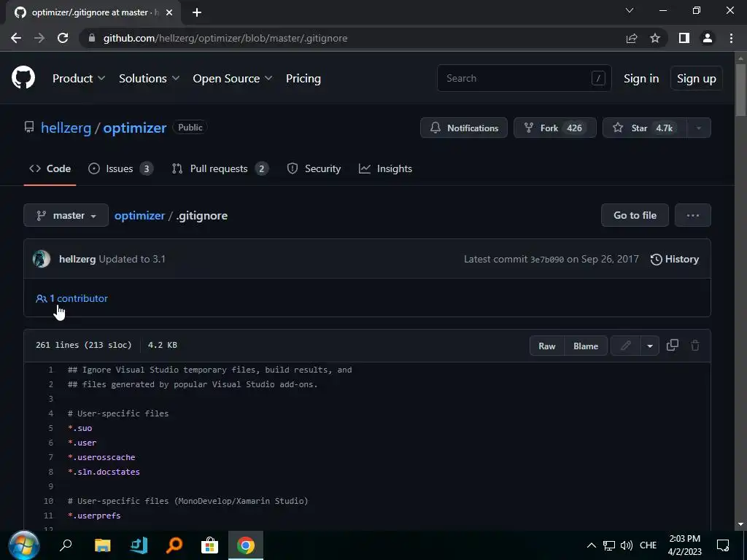747x560 pixels.
Task: Open the Code tab
Action: (x=50, y=168)
